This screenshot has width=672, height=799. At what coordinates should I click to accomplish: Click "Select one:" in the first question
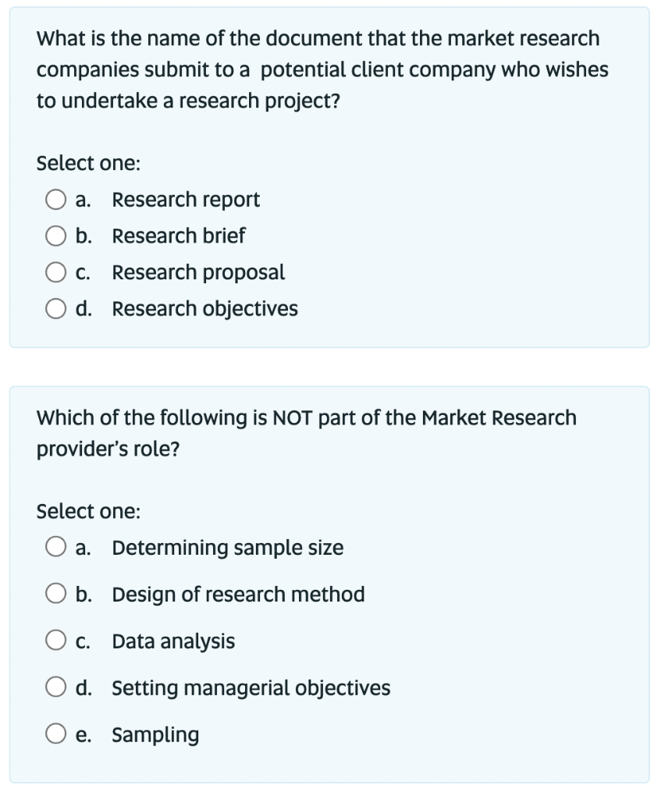coord(75,163)
